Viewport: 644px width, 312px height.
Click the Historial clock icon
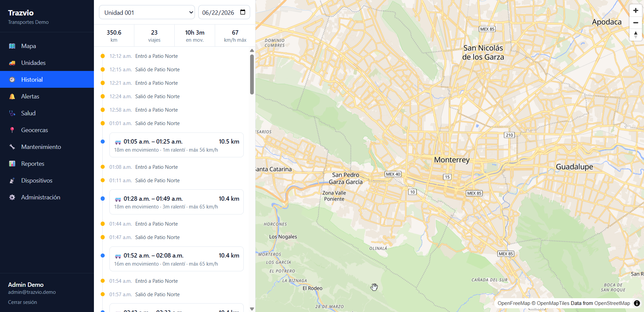[x=12, y=80]
